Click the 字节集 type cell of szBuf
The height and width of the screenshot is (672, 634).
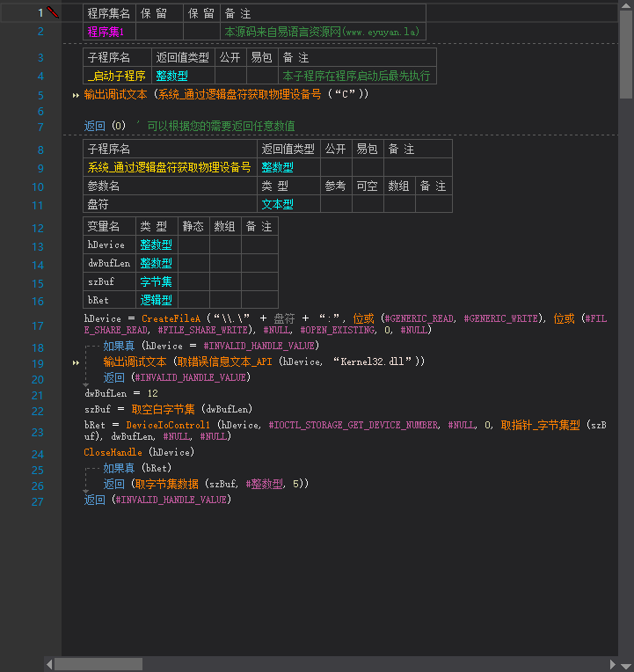157,281
